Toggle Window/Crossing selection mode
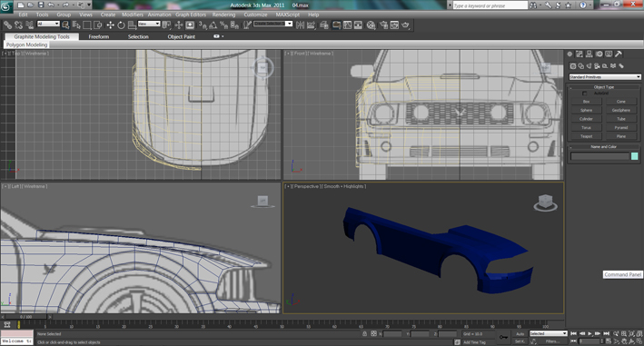Image resolution: width=644 pixels, height=346 pixels. point(98,25)
